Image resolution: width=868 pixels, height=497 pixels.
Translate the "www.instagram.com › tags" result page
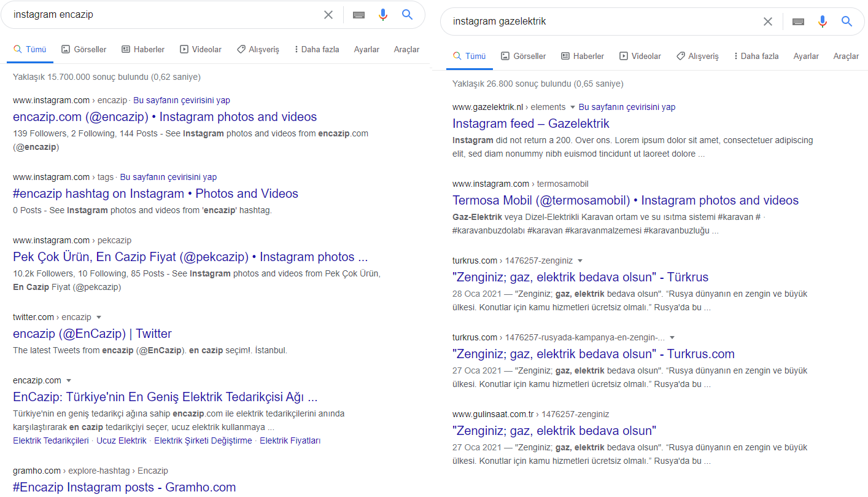tap(168, 177)
